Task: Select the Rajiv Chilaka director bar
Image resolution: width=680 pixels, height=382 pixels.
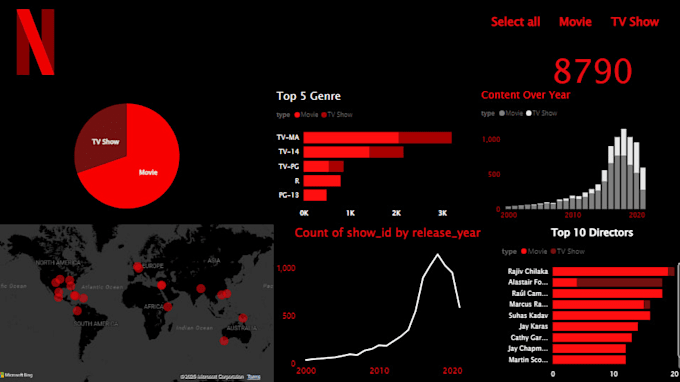Action: (x=613, y=271)
